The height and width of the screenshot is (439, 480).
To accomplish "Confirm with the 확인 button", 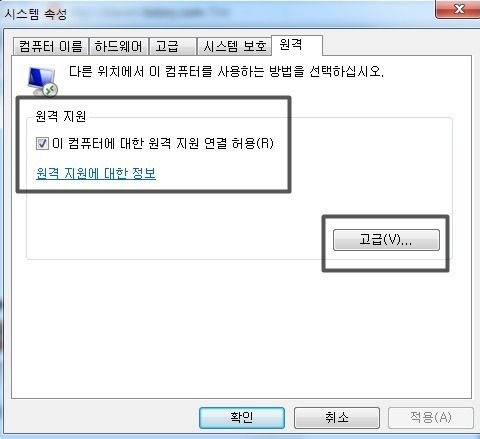I will (242, 417).
